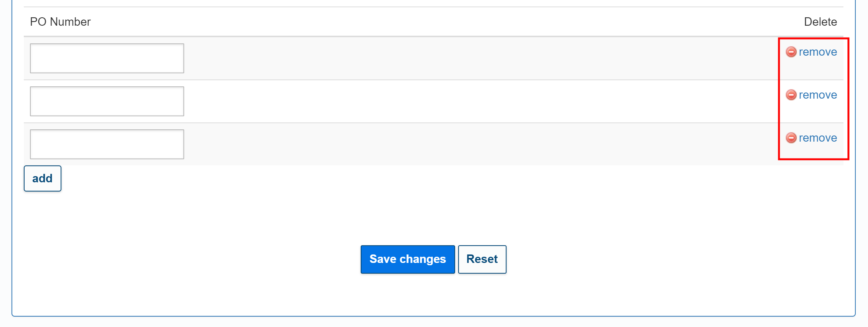Click the header row between PO Number and Delete
The width and height of the screenshot is (868, 327).
441,22
